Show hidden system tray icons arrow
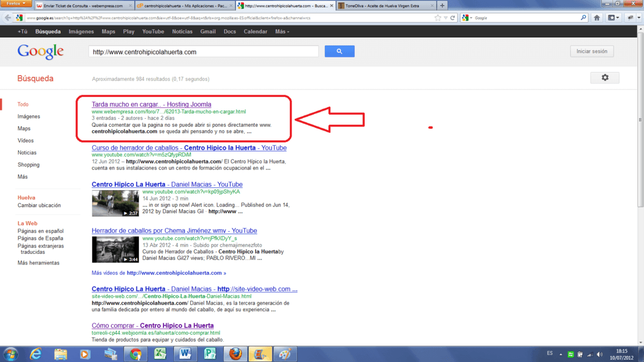This screenshot has height=362, width=644. (561, 354)
